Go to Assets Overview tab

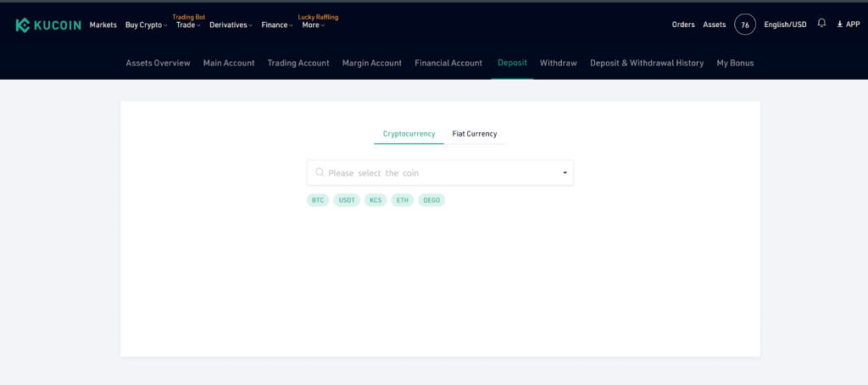coord(158,63)
